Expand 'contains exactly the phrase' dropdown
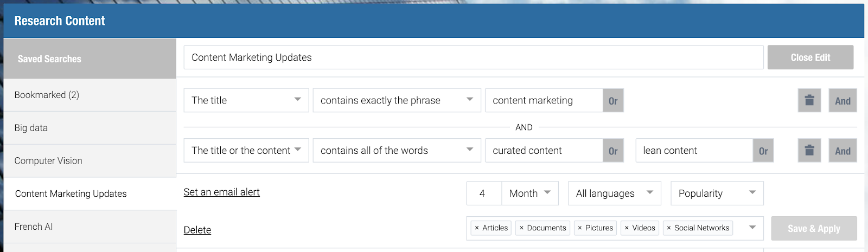 point(397,100)
